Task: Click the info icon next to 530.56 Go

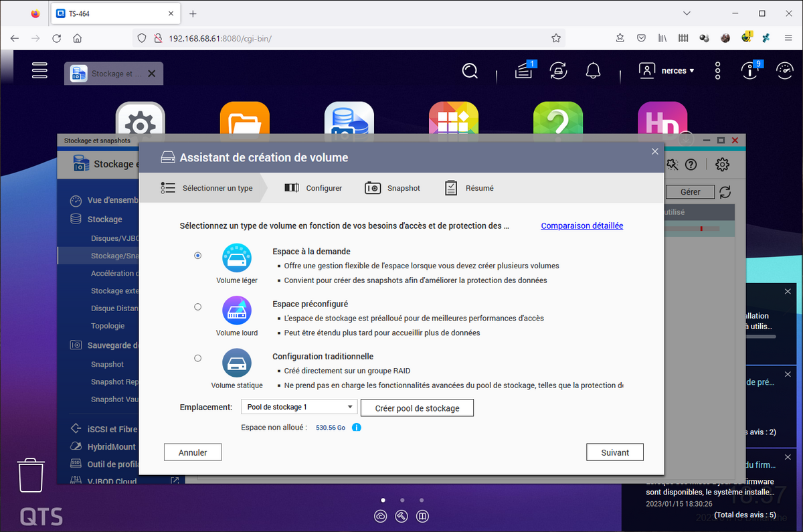Action: 357,427
